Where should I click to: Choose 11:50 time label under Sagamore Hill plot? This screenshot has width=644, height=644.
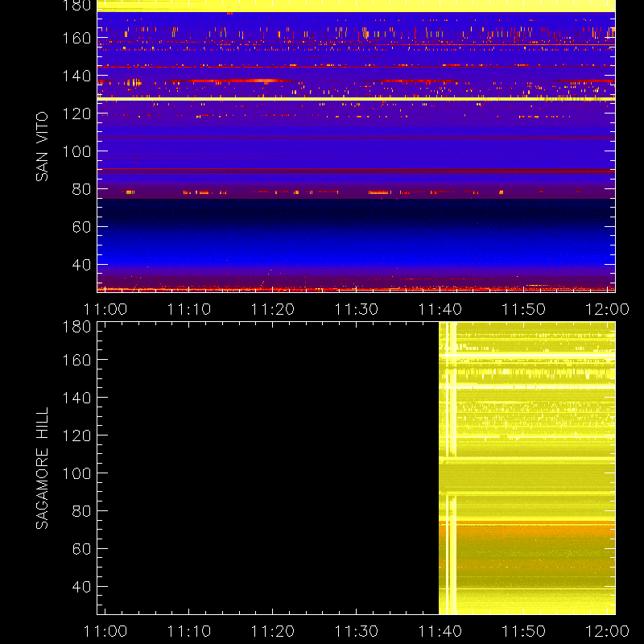click(524, 631)
